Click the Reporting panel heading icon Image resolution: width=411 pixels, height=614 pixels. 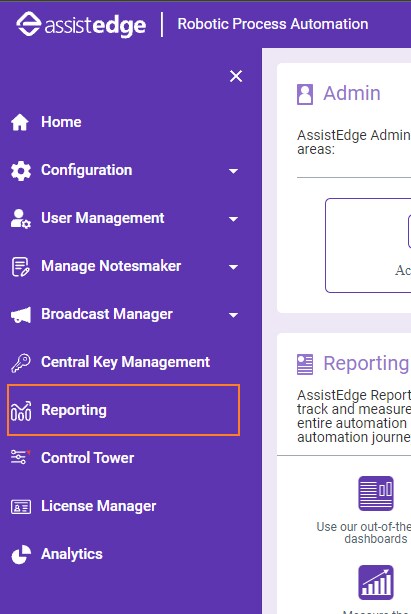click(305, 364)
